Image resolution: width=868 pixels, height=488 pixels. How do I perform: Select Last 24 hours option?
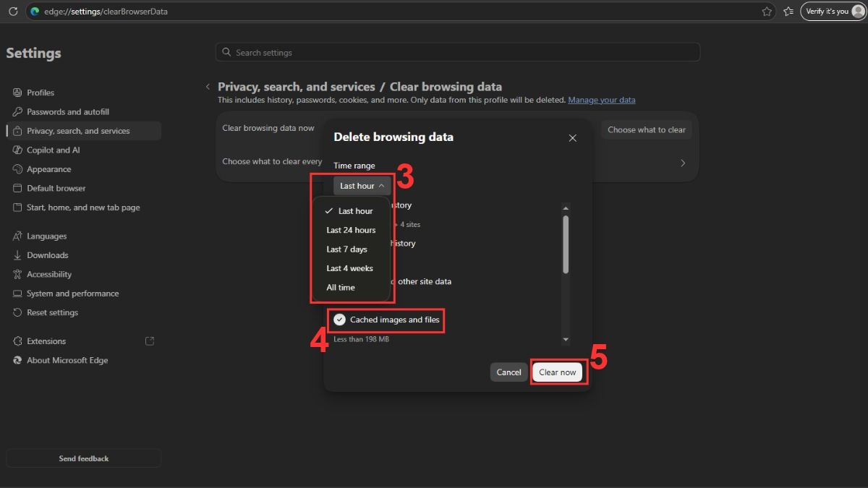[x=352, y=230]
